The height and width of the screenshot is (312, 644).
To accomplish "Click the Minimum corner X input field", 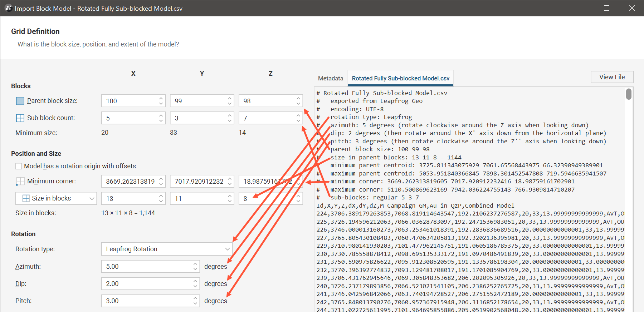I will [x=130, y=182].
